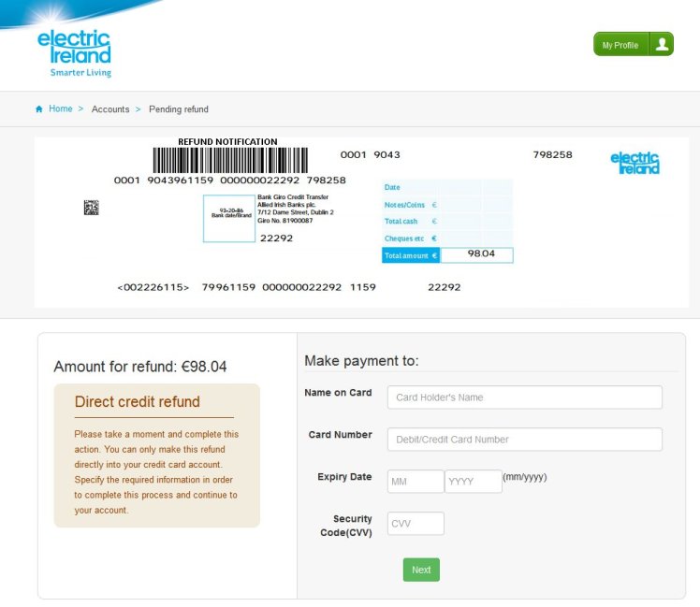Click the user profile silhouette icon
The height and width of the screenshot is (607, 700).
click(662, 44)
